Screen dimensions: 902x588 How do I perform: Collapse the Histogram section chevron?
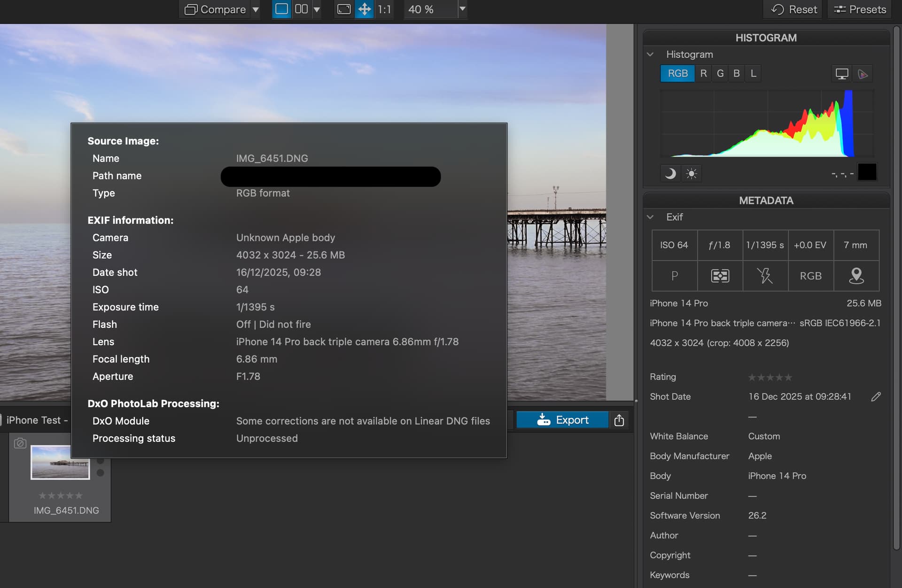coord(650,54)
